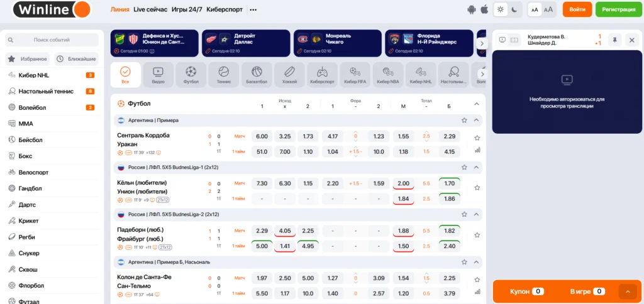Screen dimensions: 644x304
Task: Collapse the Россия ЛФЛ BudnesLiga-1 league
Action: pos(476,168)
